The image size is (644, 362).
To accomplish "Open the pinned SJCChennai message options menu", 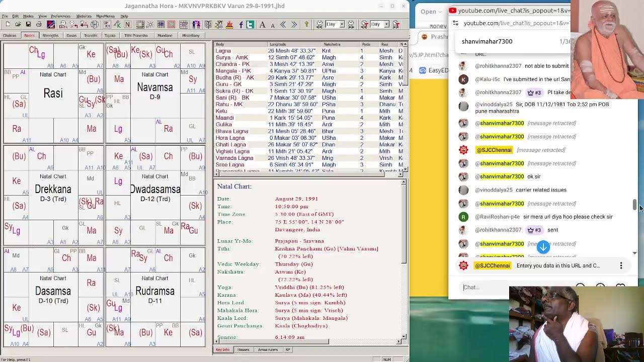I will tap(621, 265).
